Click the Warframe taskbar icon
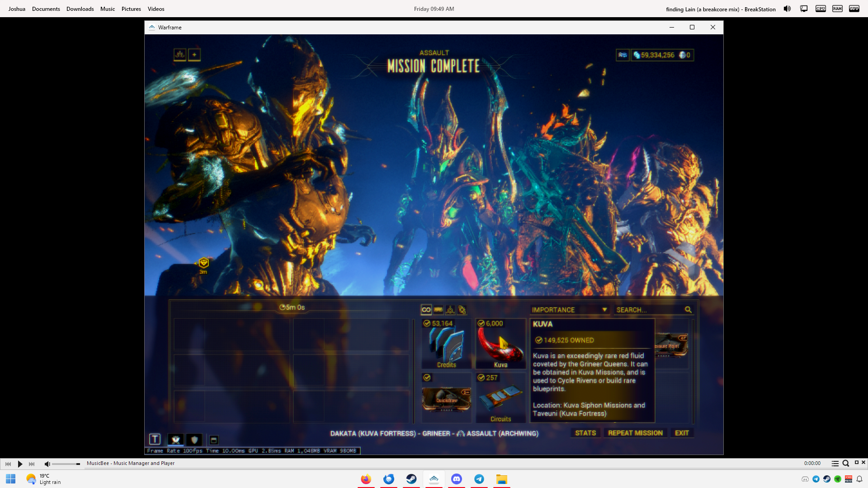Viewport: 868px width, 488px height. 434,479
